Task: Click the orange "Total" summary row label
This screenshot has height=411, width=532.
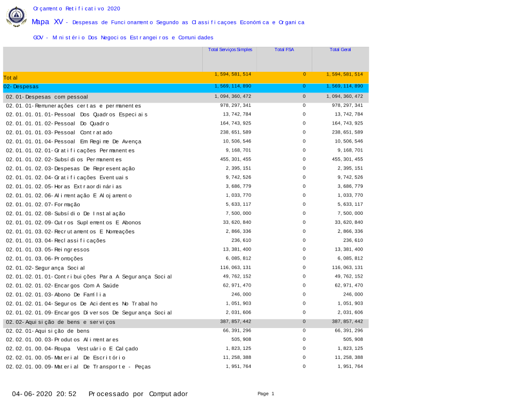Action: coord(11,78)
